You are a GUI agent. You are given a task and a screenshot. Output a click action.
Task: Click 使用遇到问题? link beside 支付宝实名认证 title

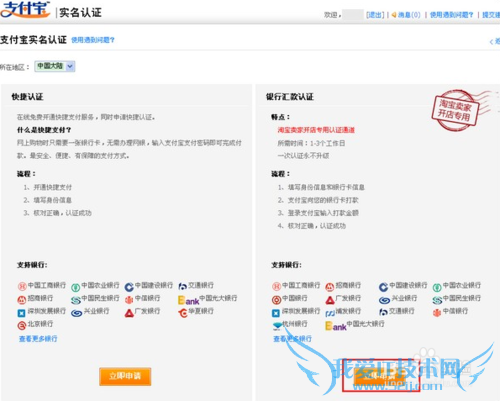pos(93,40)
